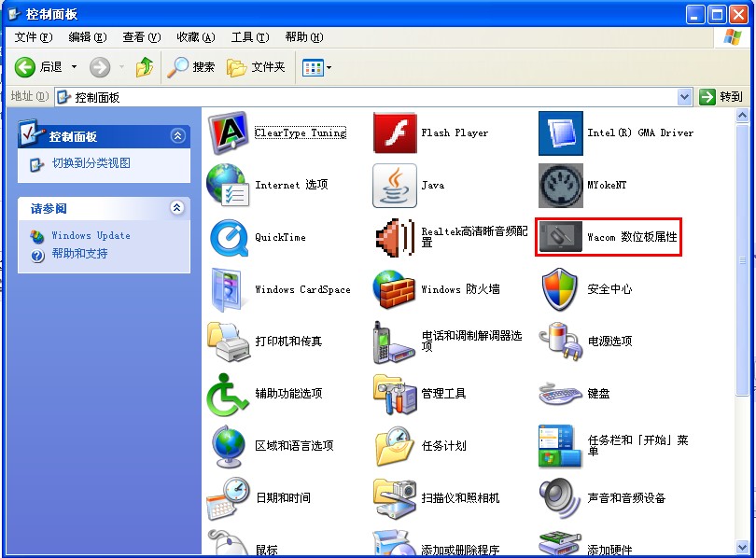Open the 查看(V) menu

[x=141, y=37]
